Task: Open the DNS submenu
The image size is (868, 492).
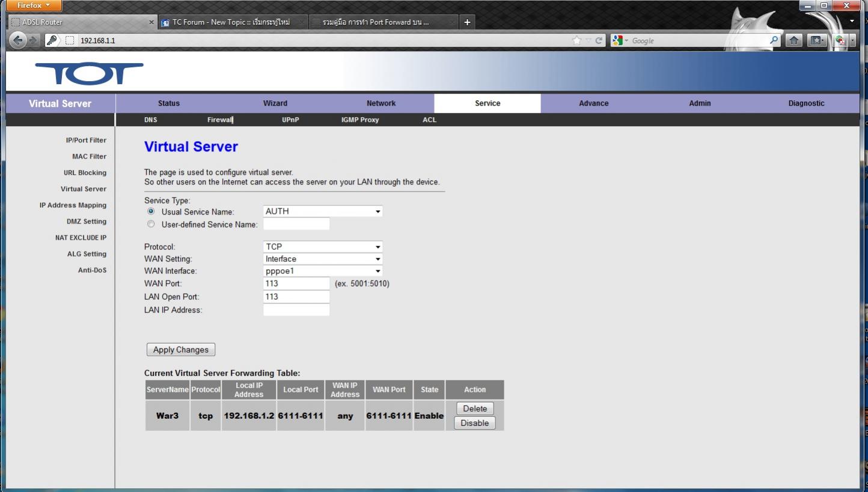Action: point(150,120)
